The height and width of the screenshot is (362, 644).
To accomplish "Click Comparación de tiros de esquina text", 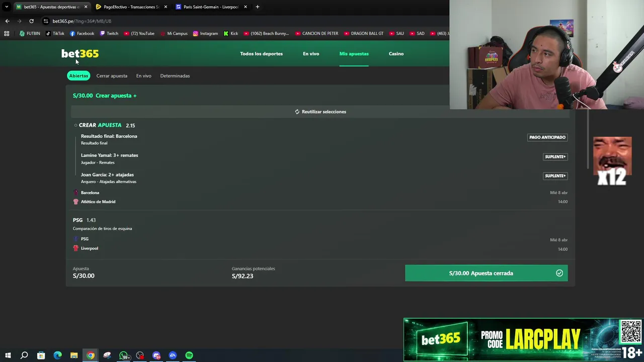I will [102, 229].
